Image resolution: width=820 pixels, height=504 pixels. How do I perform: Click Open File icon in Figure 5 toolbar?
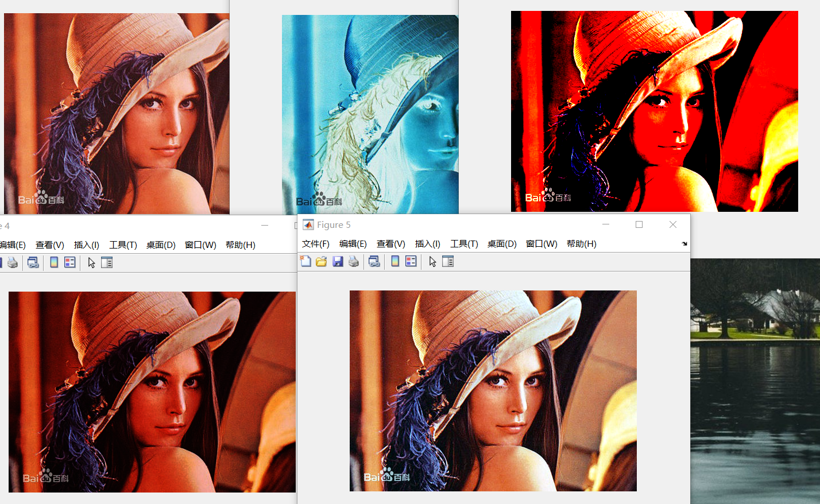point(322,262)
